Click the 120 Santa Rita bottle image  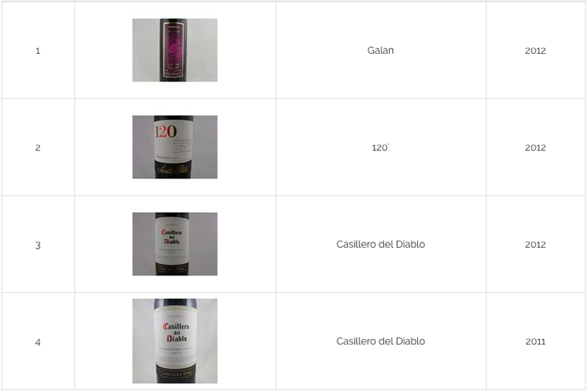(x=175, y=147)
